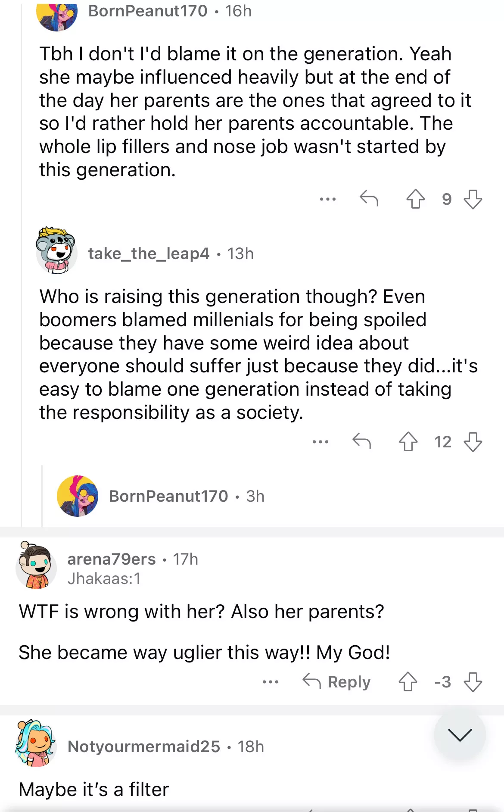
Task: Jump to next comment with floating chevron
Action: [x=460, y=734]
